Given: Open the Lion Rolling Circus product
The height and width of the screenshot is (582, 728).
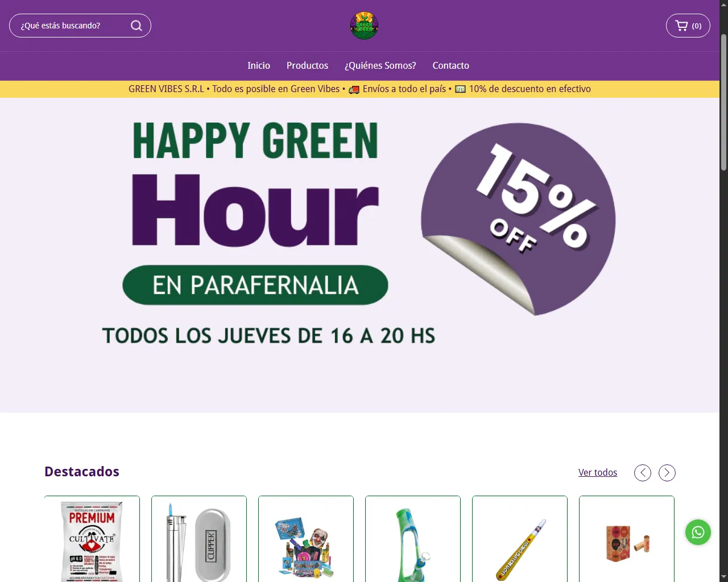Looking at the screenshot, I should click(x=520, y=539).
